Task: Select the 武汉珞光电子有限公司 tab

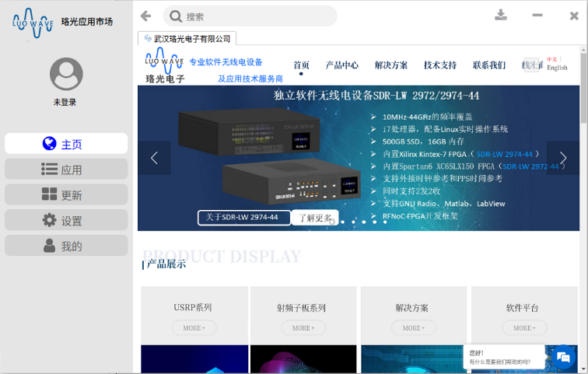Action: pos(187,39)
